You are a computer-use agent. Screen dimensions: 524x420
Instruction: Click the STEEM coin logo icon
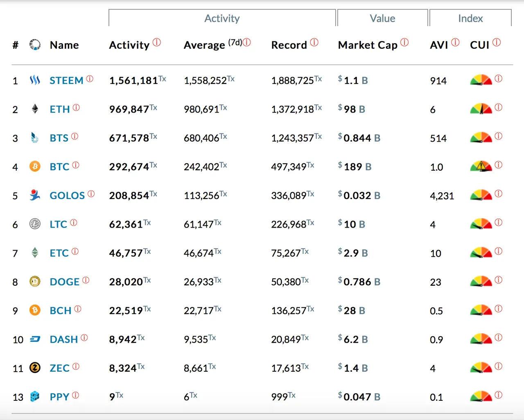(x=35, y=80)
